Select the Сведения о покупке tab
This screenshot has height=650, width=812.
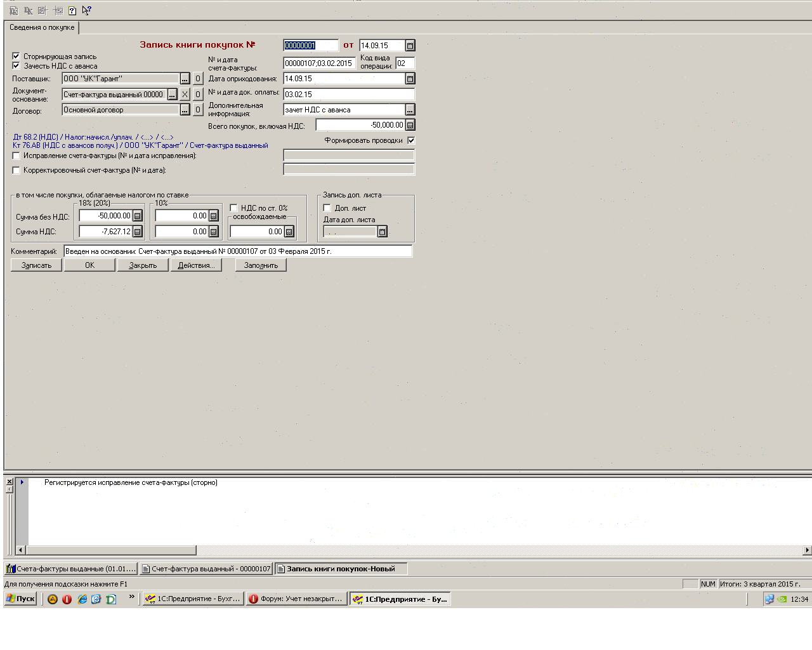point(42,27)
